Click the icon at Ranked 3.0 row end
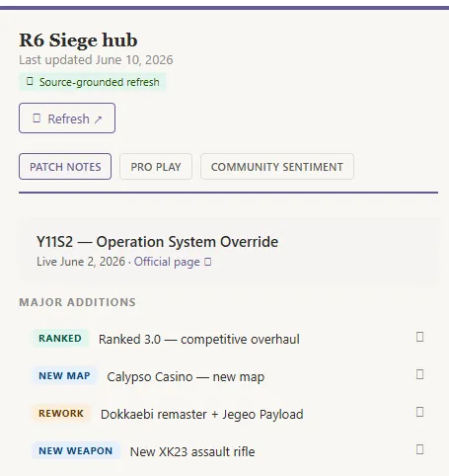449x476 pixels. click(419, 337)
